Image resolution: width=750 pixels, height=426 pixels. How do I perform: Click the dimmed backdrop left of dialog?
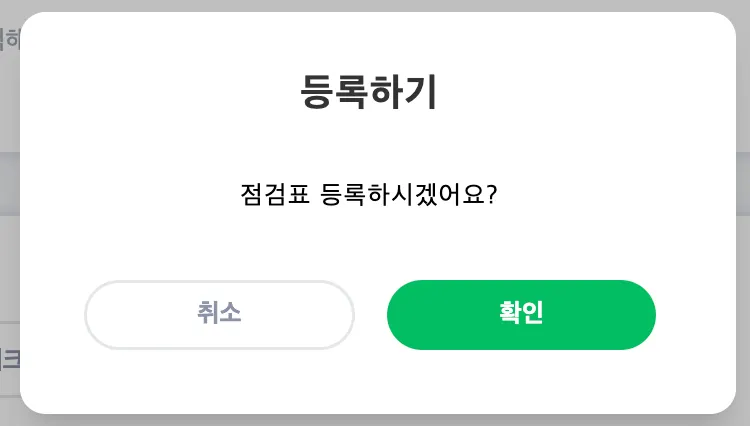pyautogui.click(x=9, y=250)
